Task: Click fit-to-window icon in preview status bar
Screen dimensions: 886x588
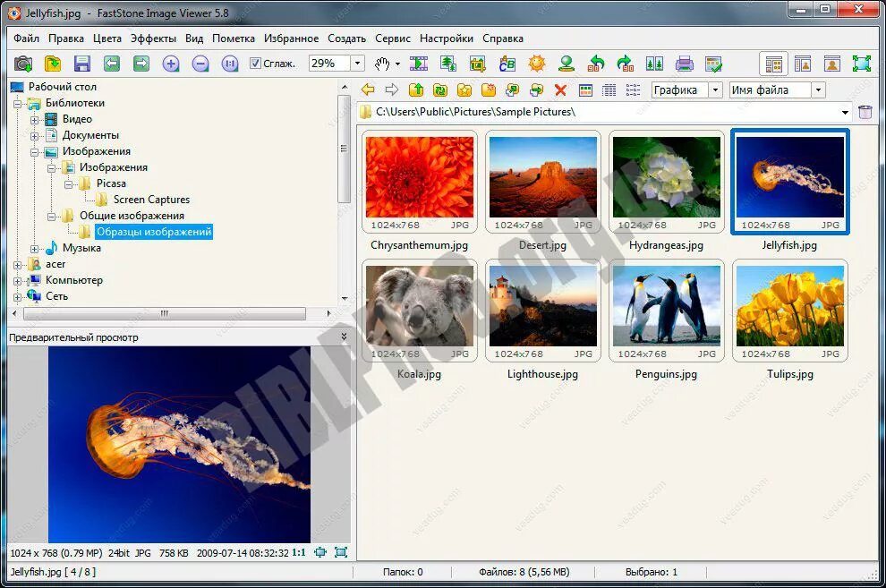Action: pyautogui.click(x=320, y=552)
